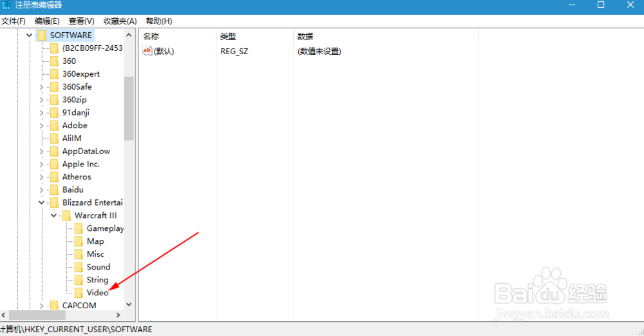This screenshot has width=644, height=336.
Task: Open the 编辑(E) menu
Action: [x=47, y=21]
